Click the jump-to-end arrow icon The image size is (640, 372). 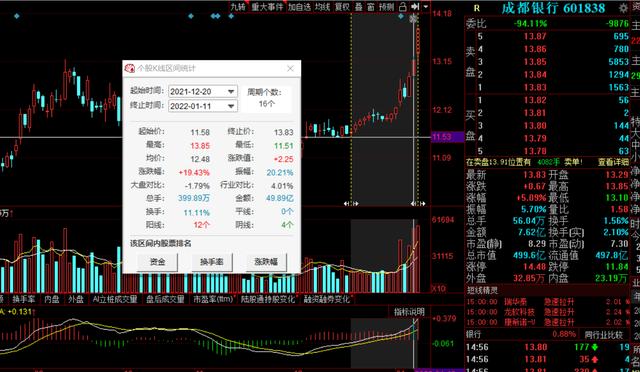415,7
